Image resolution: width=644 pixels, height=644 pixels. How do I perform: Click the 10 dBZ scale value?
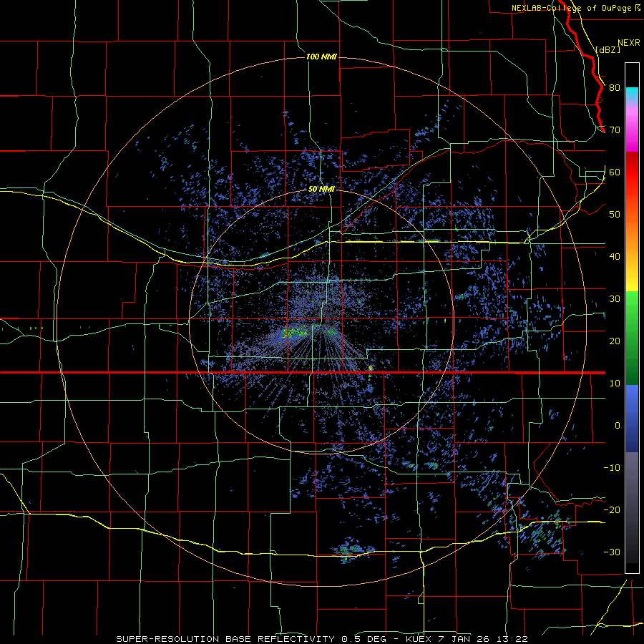click(x=615, y=384)
